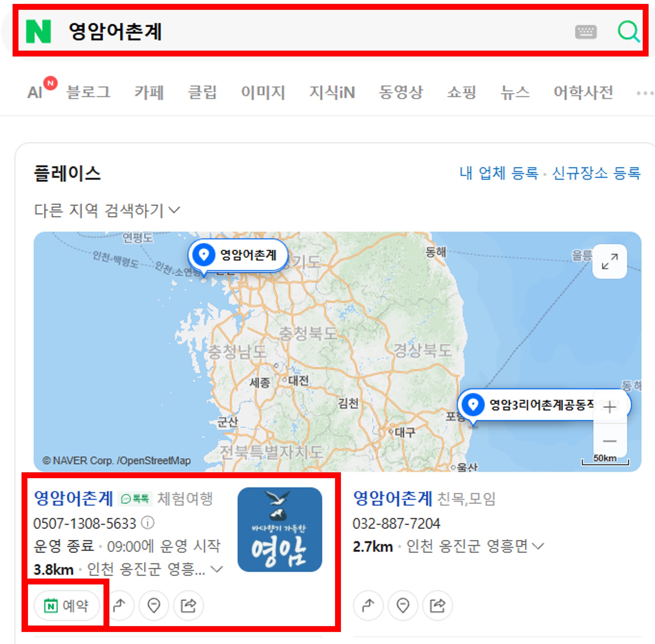Switch to the 동영상 tab
Image resolution: width=655 pixels, height=644 pixels.
[401, 92]
